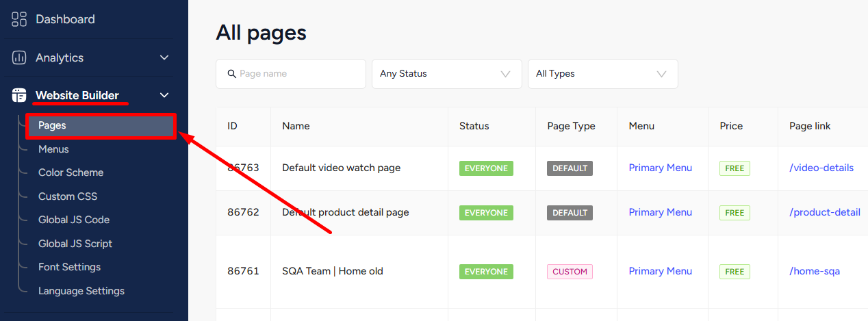Click the Price column header
The width and height of the screenshot is (868, 321).
pyautogui.click(x=731, y=126)
